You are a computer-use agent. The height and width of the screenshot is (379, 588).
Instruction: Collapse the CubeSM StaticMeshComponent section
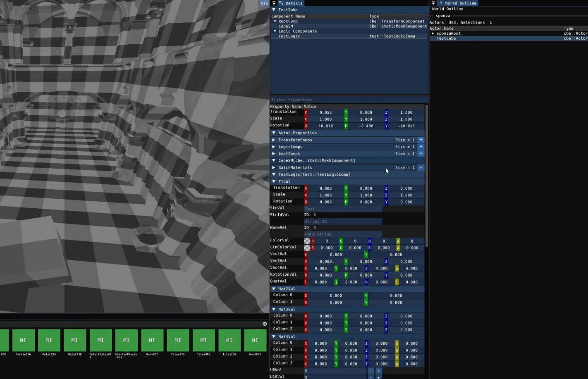(x=274, y=160)
